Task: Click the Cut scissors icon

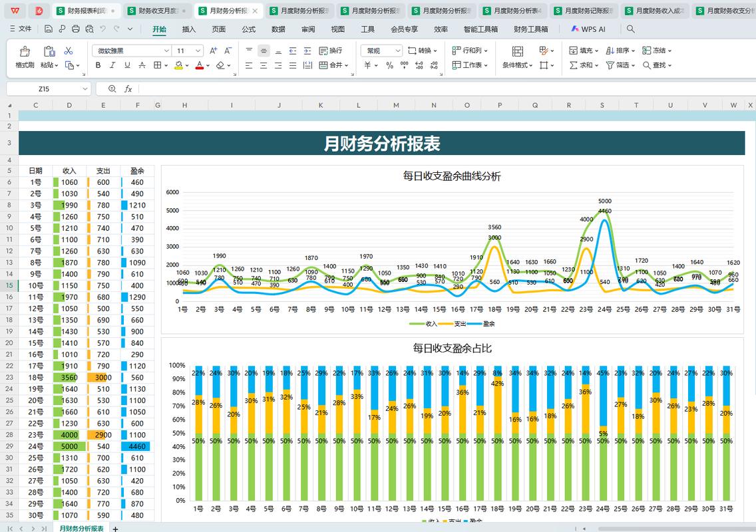Action: 69,51
